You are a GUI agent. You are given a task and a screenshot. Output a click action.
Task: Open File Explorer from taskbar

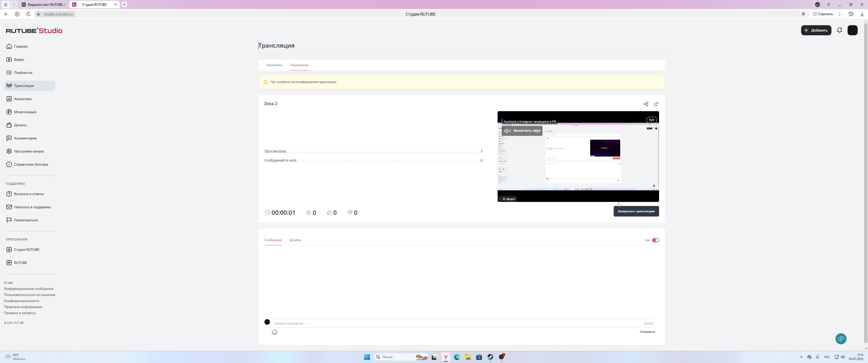click(468, 357)
